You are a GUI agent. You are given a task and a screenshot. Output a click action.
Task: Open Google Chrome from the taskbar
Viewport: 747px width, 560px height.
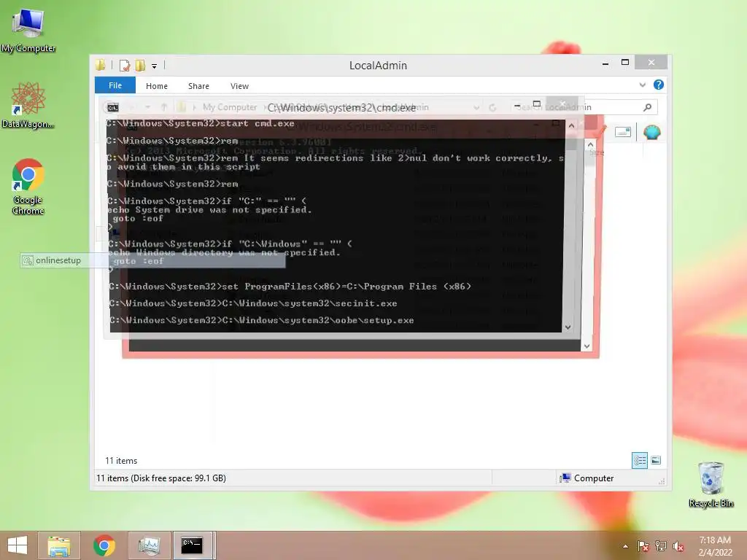[104, 545]
